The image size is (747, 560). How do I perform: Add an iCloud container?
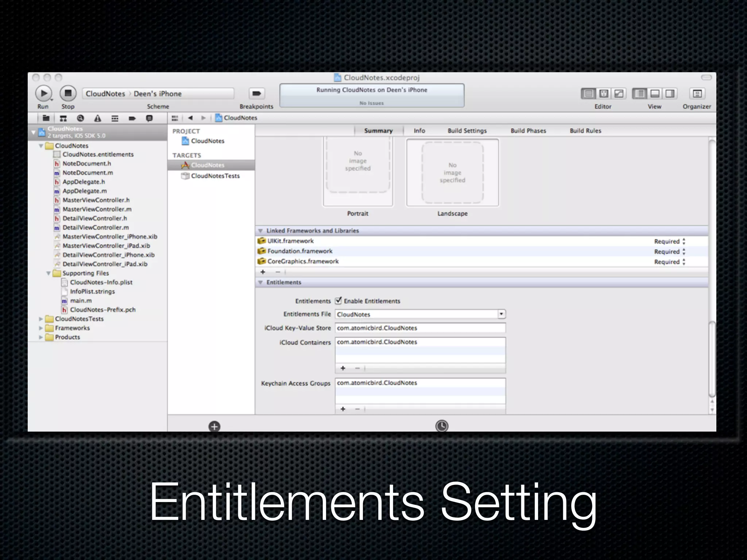tap(343, 368)
